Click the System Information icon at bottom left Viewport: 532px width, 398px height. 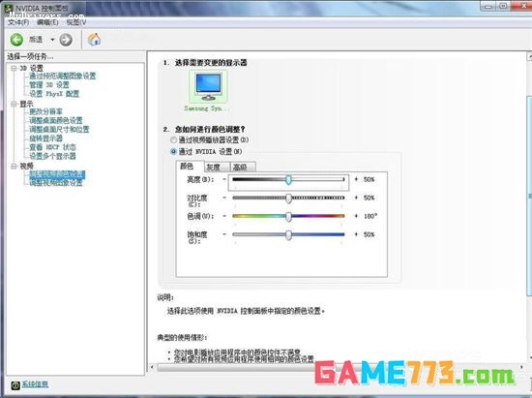(15, 384)
